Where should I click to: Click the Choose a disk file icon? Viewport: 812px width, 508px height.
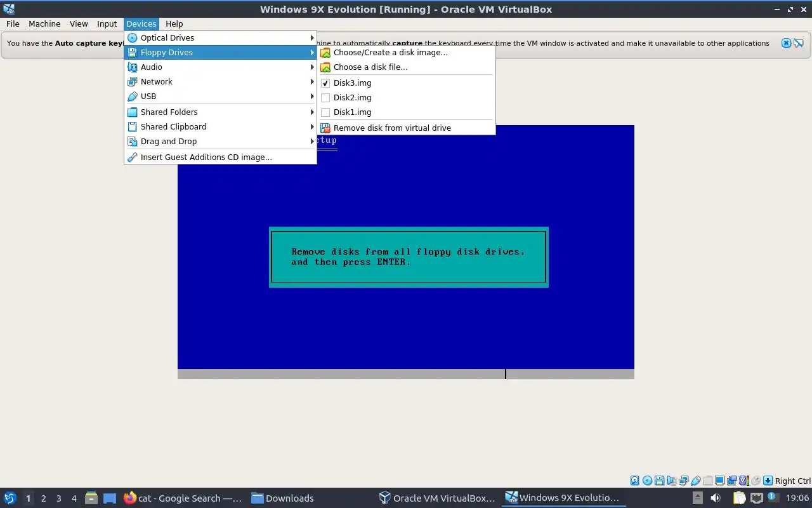(x=325, y=67)
